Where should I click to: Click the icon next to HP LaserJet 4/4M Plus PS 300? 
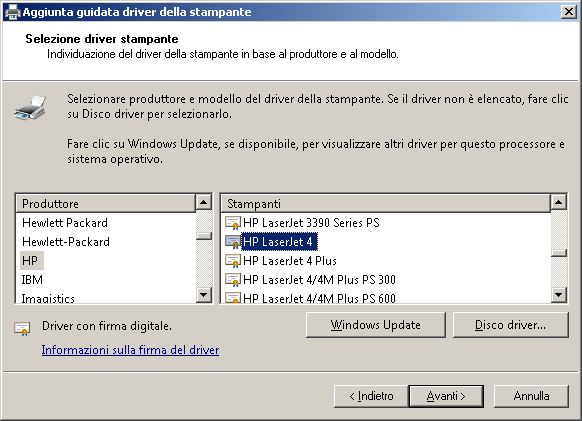233,280
